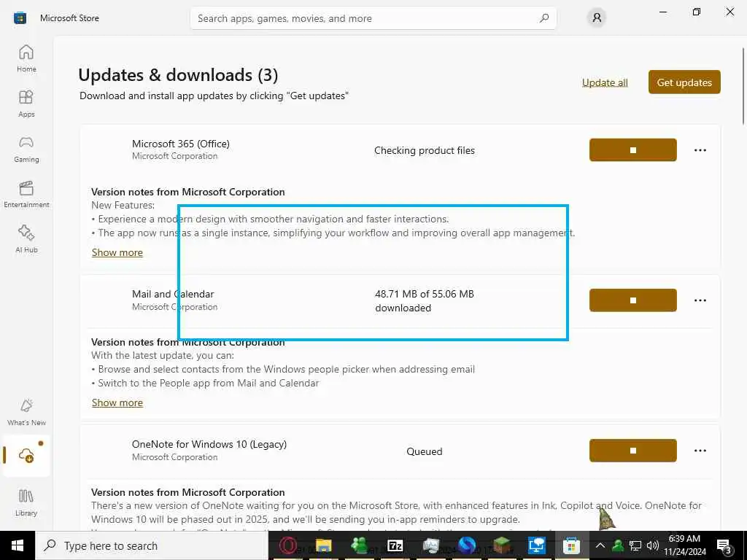
Task: Show more Mail and Calendar version notes
Action: (117, 402)
